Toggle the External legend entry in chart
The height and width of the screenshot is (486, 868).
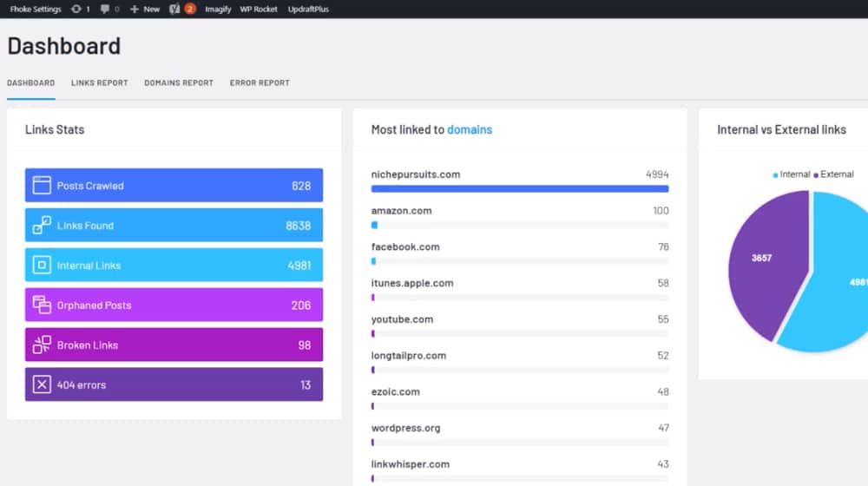(833, 174)
